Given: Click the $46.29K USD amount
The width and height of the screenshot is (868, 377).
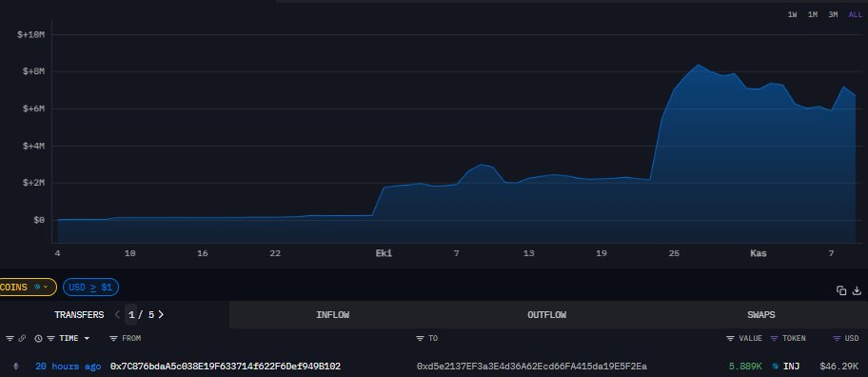Looking at the screenshot, I should [x=839, y=367].
